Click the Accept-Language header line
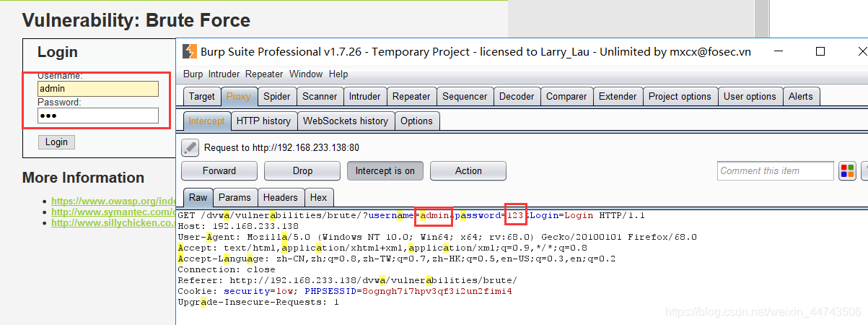The width and height of the screenshot is (868, 325). (396, 259)
